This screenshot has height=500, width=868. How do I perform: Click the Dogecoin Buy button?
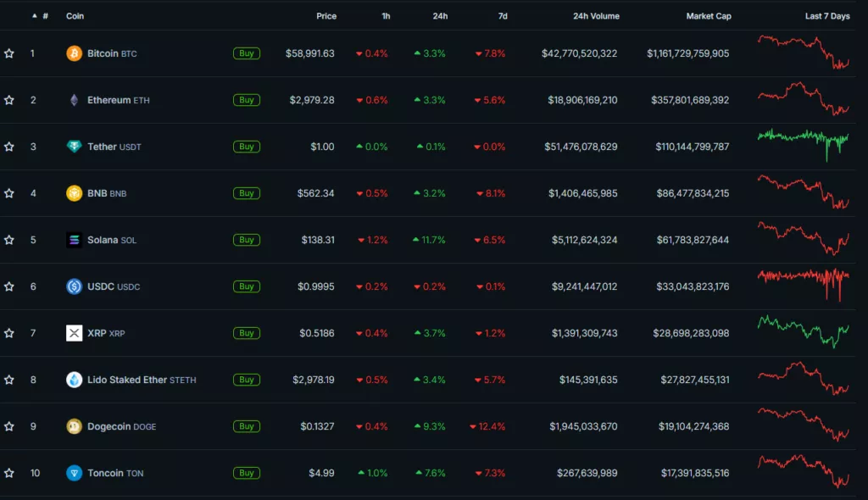pyautogui.click(x=247, y=425)
